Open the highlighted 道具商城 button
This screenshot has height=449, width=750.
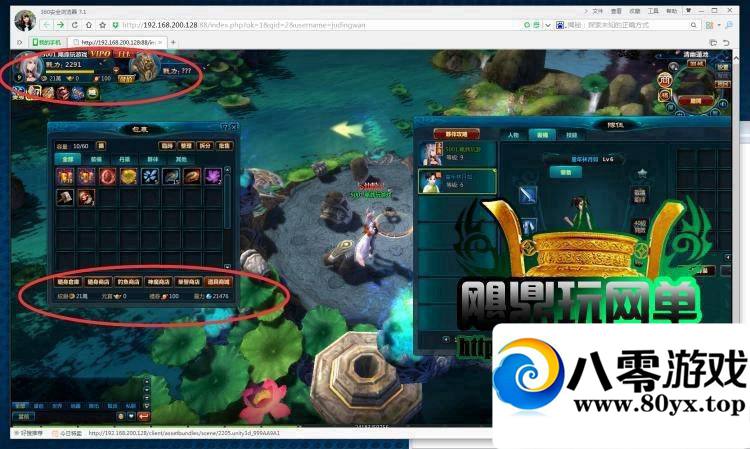[x=219, y=282]
